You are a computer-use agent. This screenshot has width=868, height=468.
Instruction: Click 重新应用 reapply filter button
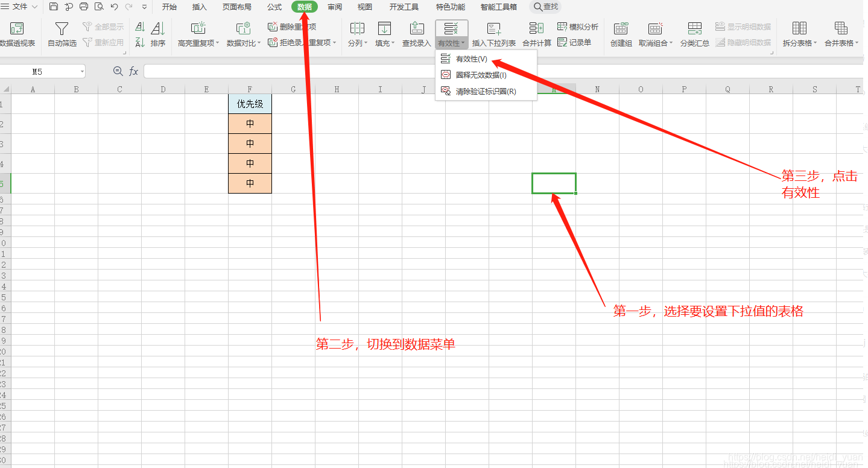[x=103, y=43]
